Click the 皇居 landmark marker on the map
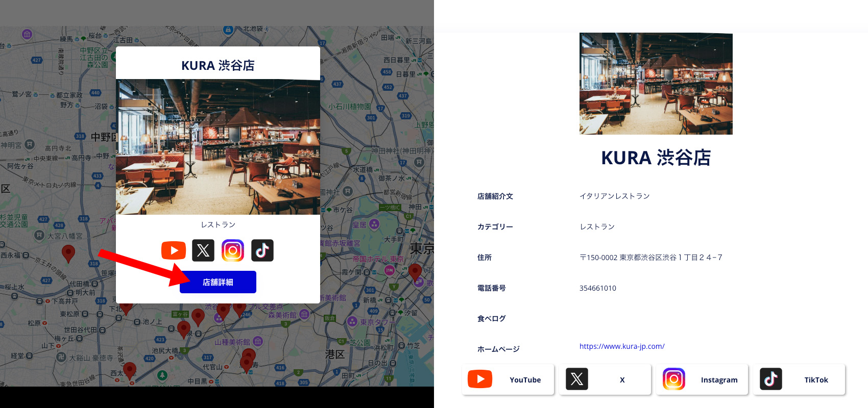This screenshot has width=868, height=408. (374, 224)
